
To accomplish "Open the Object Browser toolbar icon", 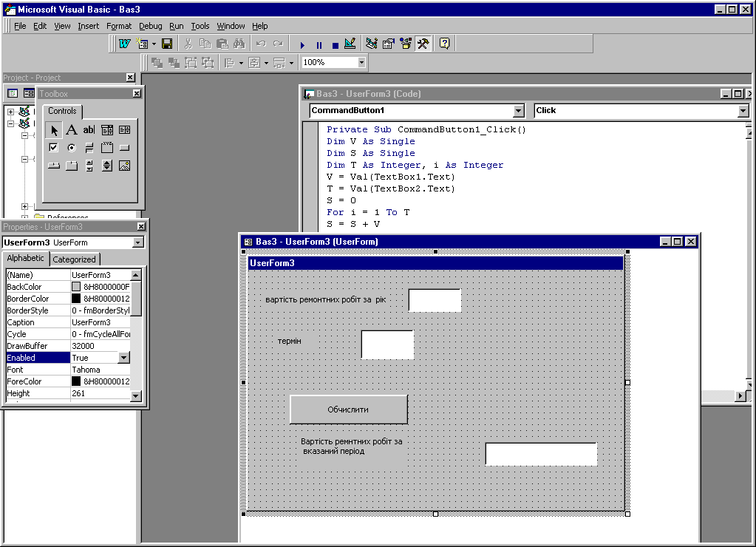I will [x=406, y=44].
